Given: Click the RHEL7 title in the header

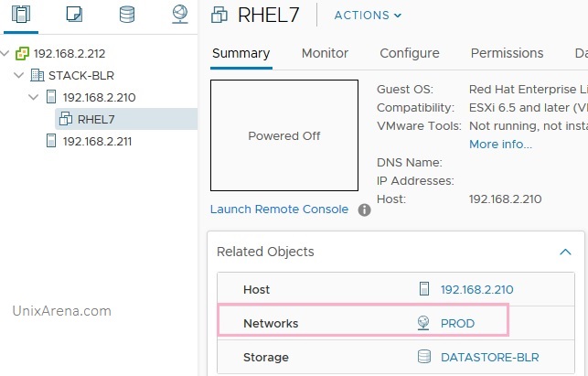Looking at the screenshot, I should coord(269,16).
